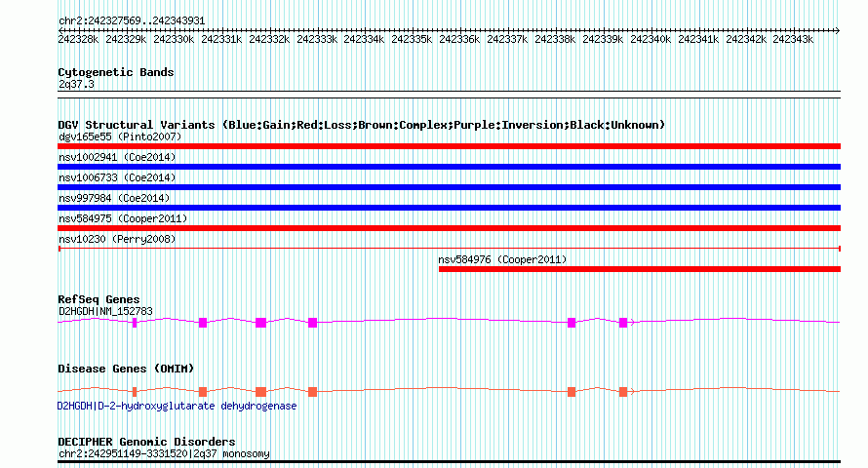This screenshot has height=468, width=868.
Task: Open the Disease Genes (OMIM) track title
Action: [x=126, y=369]
